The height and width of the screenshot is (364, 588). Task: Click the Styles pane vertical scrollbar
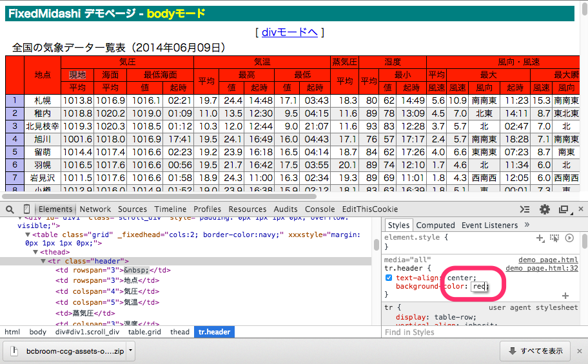pyautogui.click(x=584, y=241)
